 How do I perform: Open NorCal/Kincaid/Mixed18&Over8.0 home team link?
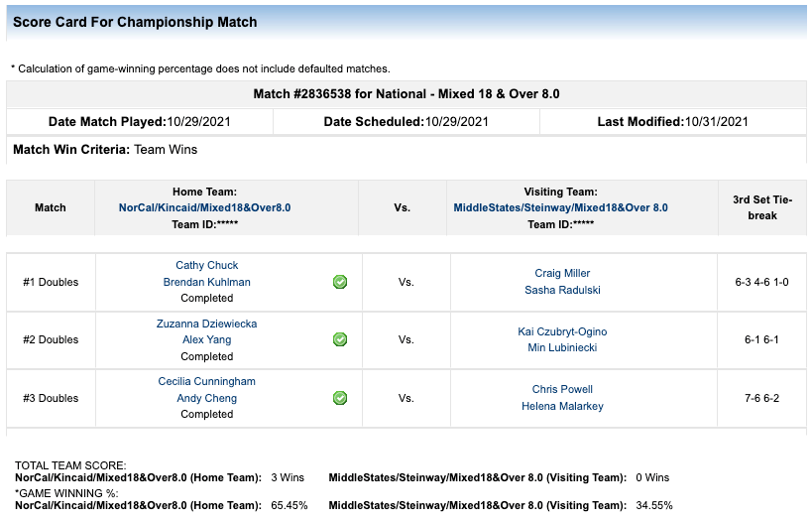tap(204, 208)
